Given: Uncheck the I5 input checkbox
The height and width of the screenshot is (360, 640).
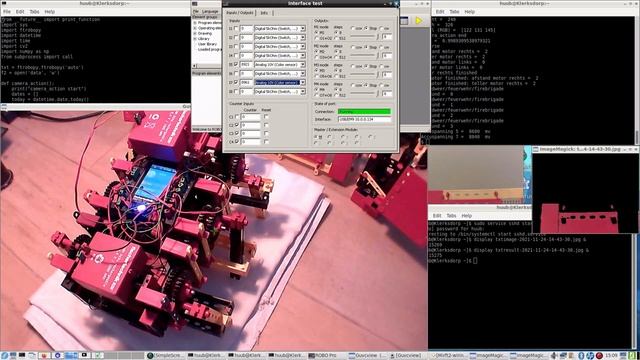Looking at the screenshot, I should [236, 64].
